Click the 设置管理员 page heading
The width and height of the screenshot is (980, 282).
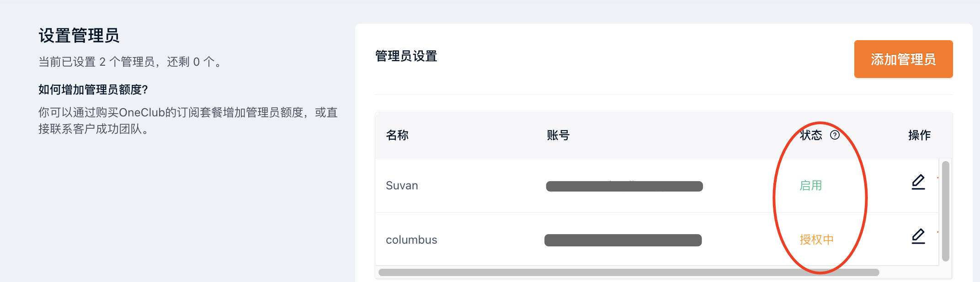pyautogui.click(x=79, y=36)
